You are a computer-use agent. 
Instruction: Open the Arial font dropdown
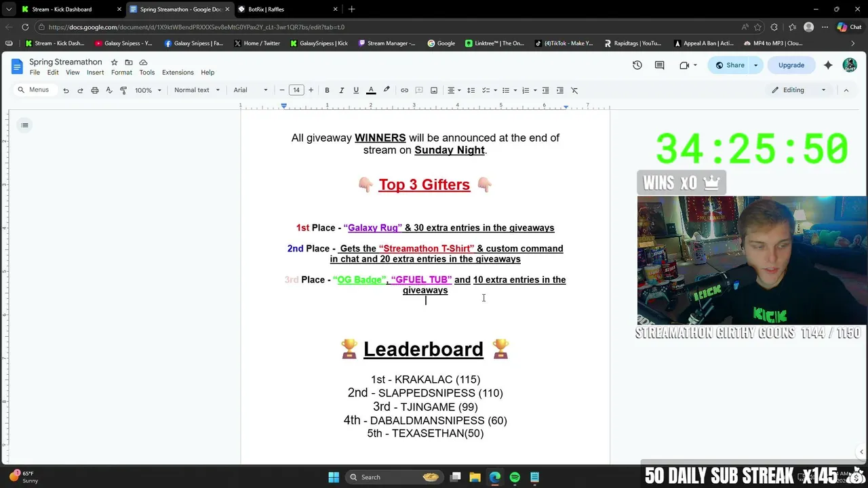point(251,90)
